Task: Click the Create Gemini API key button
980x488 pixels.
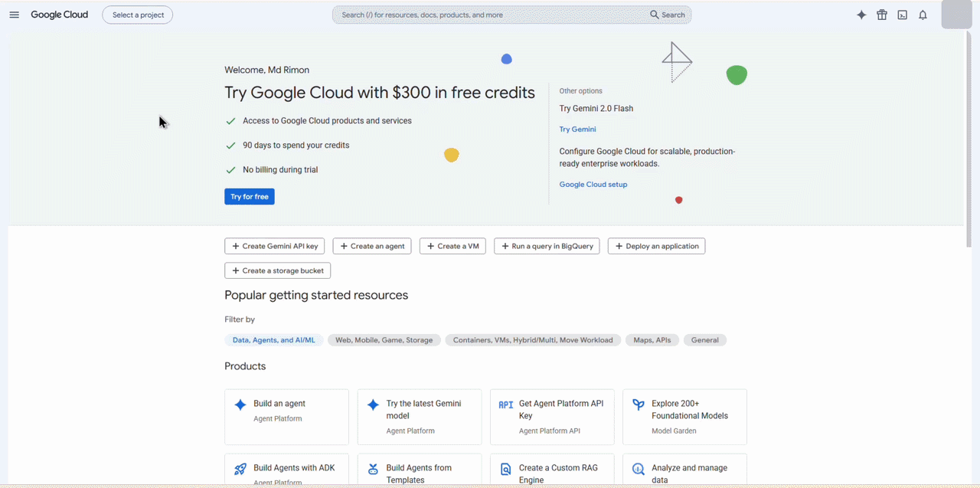Action: [275, 246]
